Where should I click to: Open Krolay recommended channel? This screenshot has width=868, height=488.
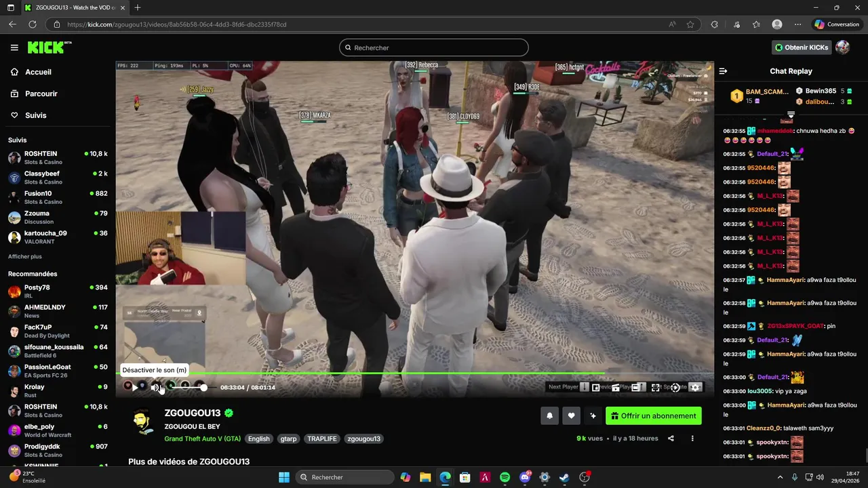58,390
